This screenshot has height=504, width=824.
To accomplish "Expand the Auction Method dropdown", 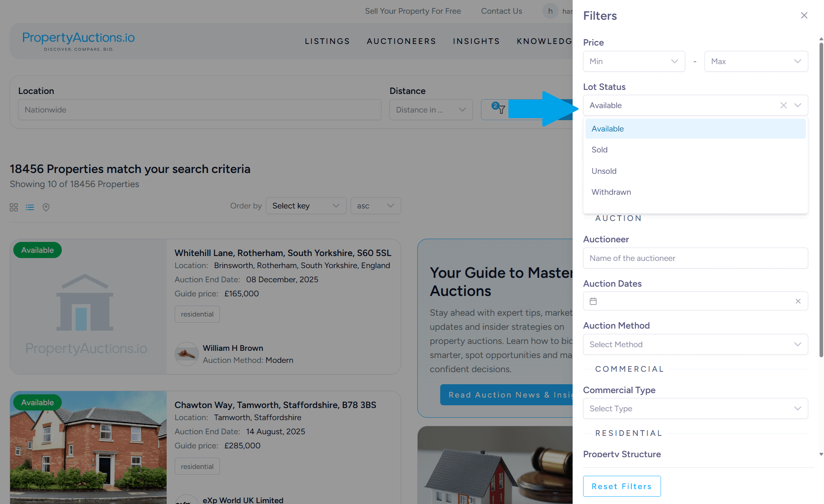I will tap(695, 344).
